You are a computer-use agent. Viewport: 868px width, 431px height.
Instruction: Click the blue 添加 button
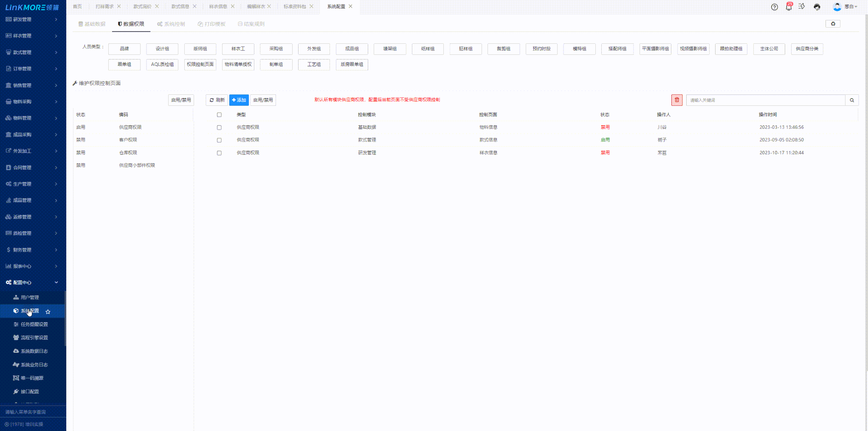[x=239, y=100]
